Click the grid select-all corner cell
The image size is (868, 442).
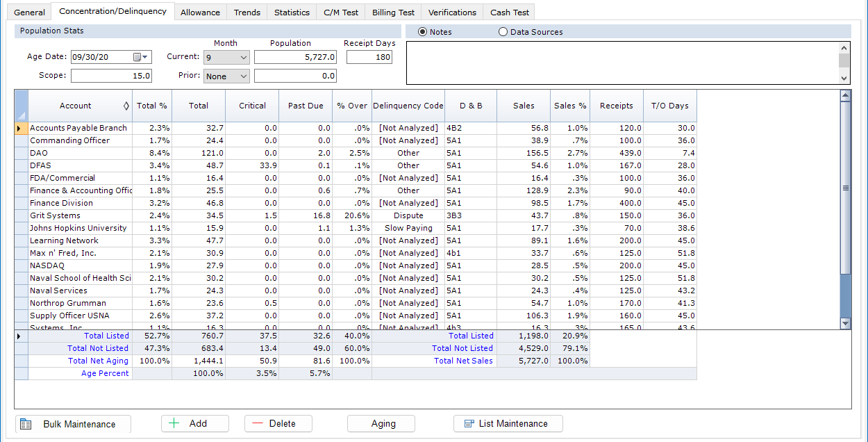pyautogui.click(x=21, y=106)
